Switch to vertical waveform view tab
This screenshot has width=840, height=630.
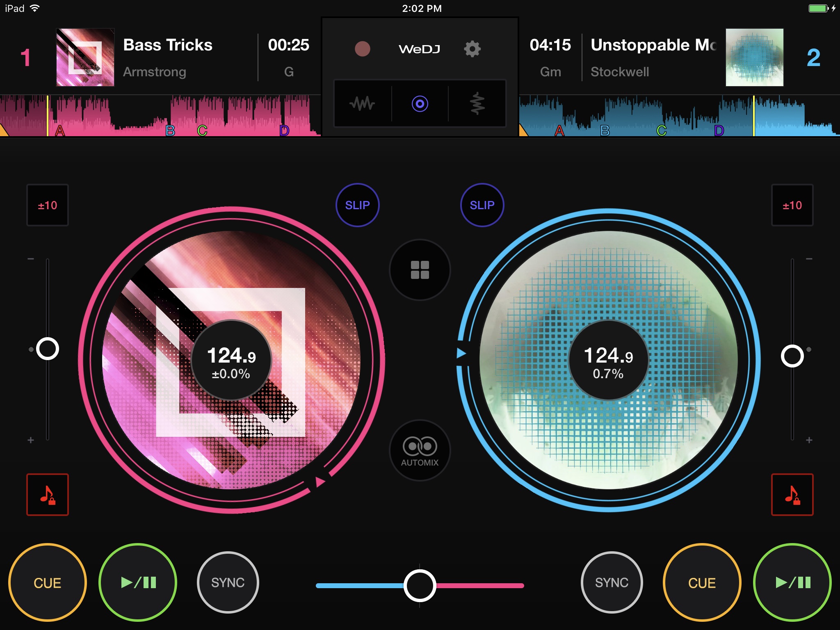click(477, 103)
